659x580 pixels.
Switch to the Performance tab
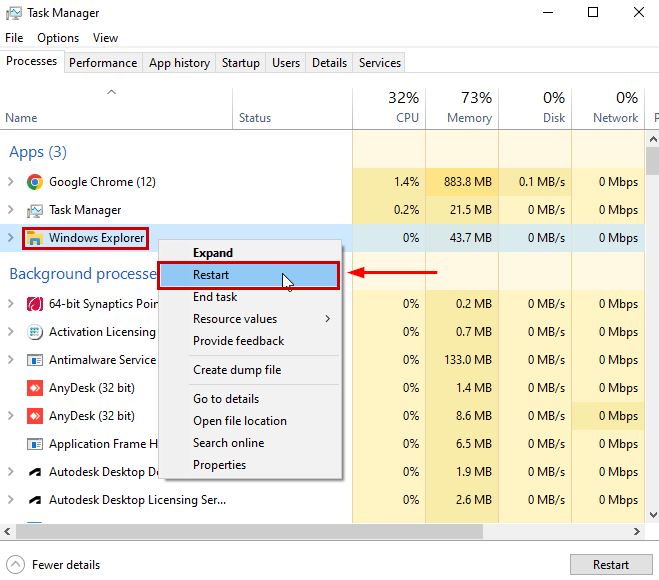click(x=103, y=63)
